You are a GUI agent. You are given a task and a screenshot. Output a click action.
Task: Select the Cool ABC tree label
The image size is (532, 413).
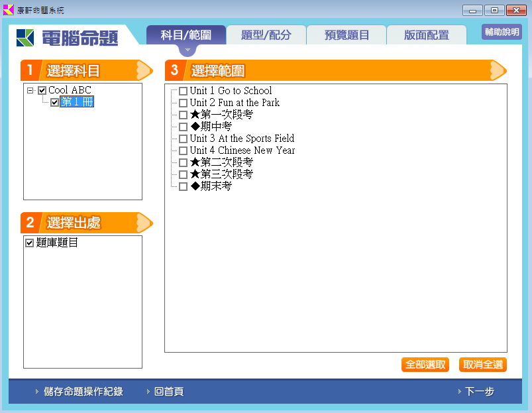click(70, 90)
